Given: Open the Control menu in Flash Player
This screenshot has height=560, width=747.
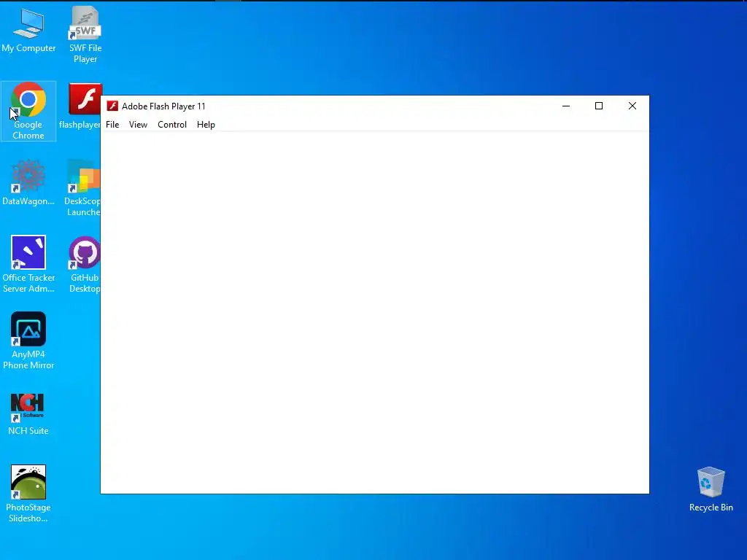Looking at the screenshot, I should click(172, 124).
